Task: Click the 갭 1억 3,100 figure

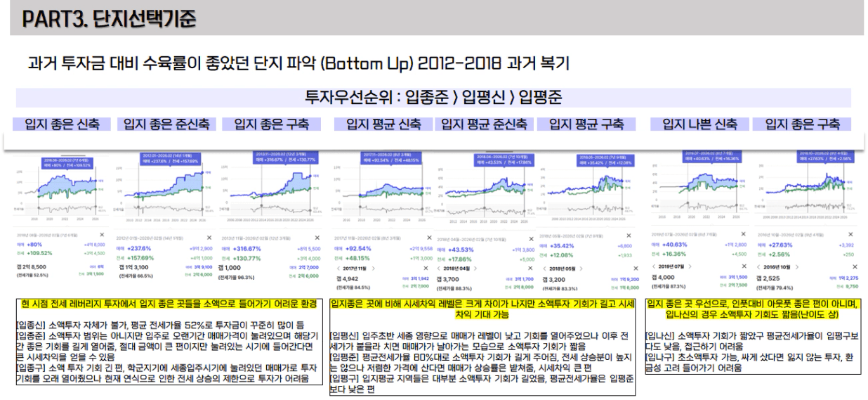Action: [x=133, y=267]
